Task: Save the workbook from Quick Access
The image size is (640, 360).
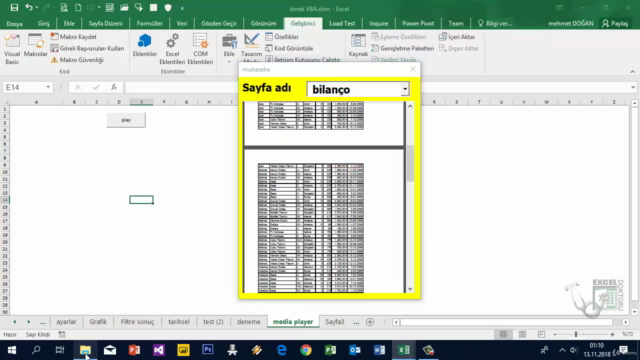Action: [14, 8]
